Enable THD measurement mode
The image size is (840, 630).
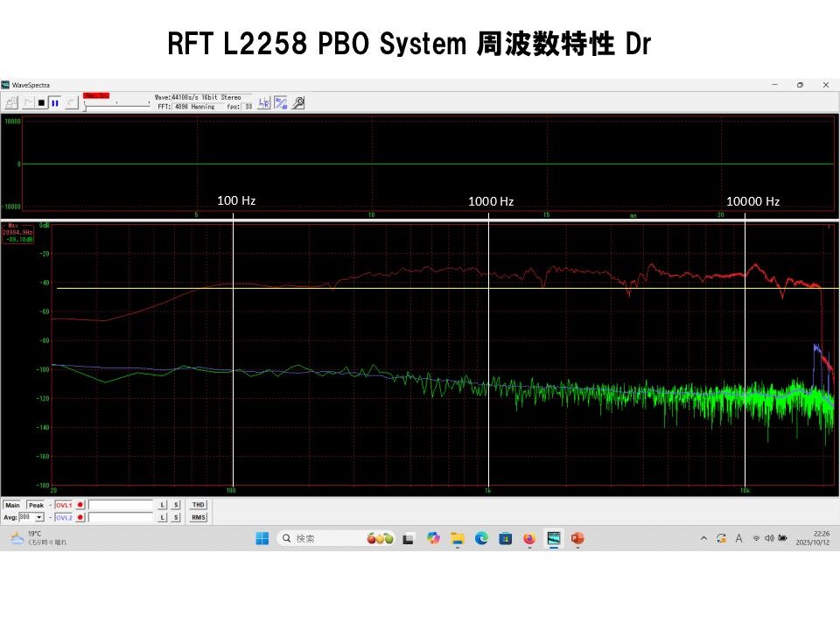pyautogui.click(x=198, y=505)
